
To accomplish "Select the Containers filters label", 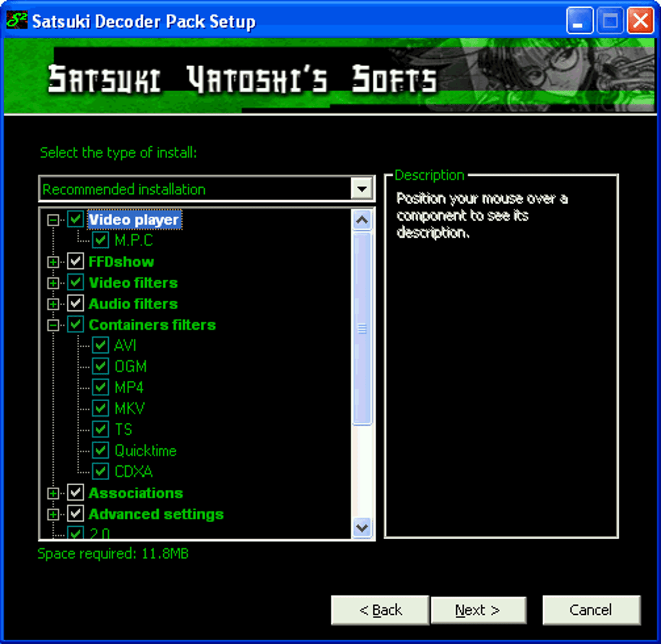I will tap(152, 325).
